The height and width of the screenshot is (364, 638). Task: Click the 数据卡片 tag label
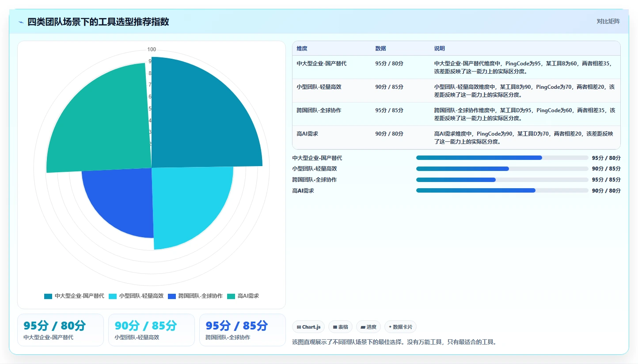402,327
